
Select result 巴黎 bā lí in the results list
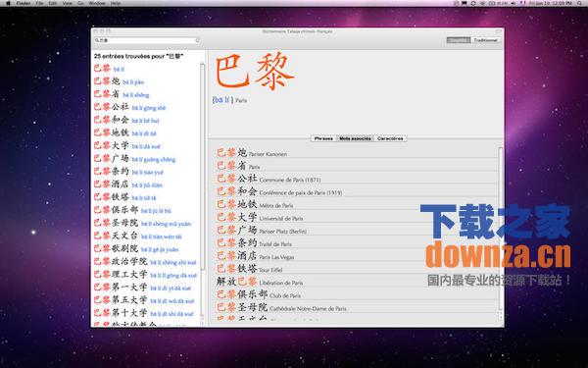pyautogui.click(x=109, y=69)
